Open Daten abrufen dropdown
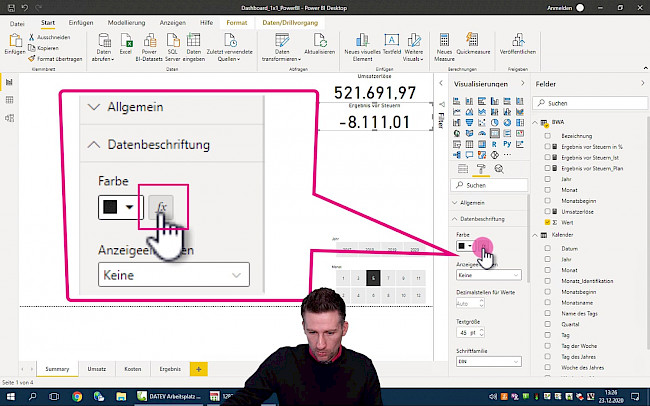The image size is (650, 406). pyautogui.click(x=104, y=56)
